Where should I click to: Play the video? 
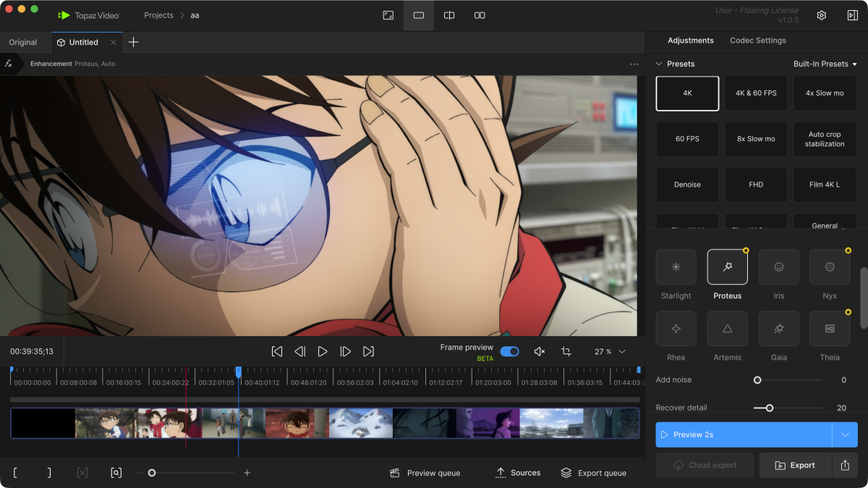point(323,351)
